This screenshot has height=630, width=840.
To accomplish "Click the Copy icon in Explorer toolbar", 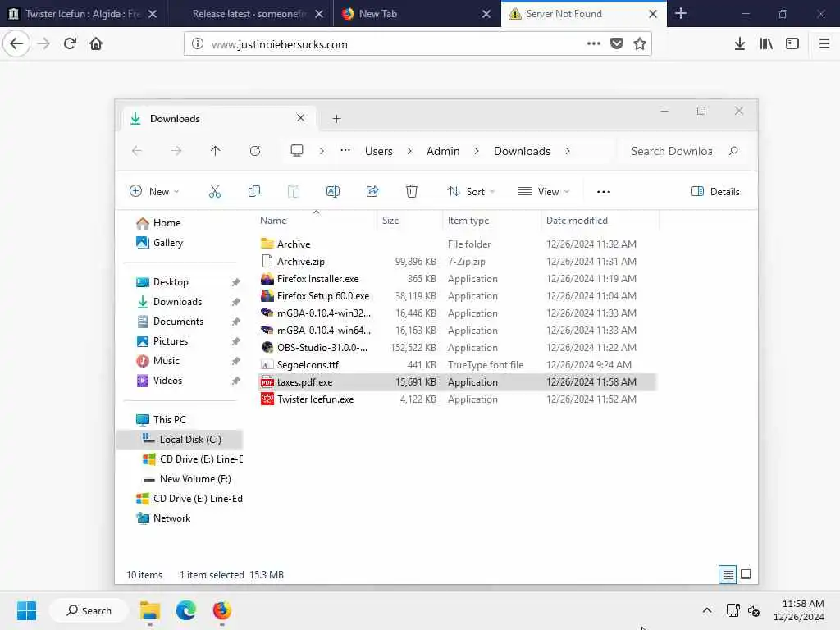I will click(x=254, y=191).
